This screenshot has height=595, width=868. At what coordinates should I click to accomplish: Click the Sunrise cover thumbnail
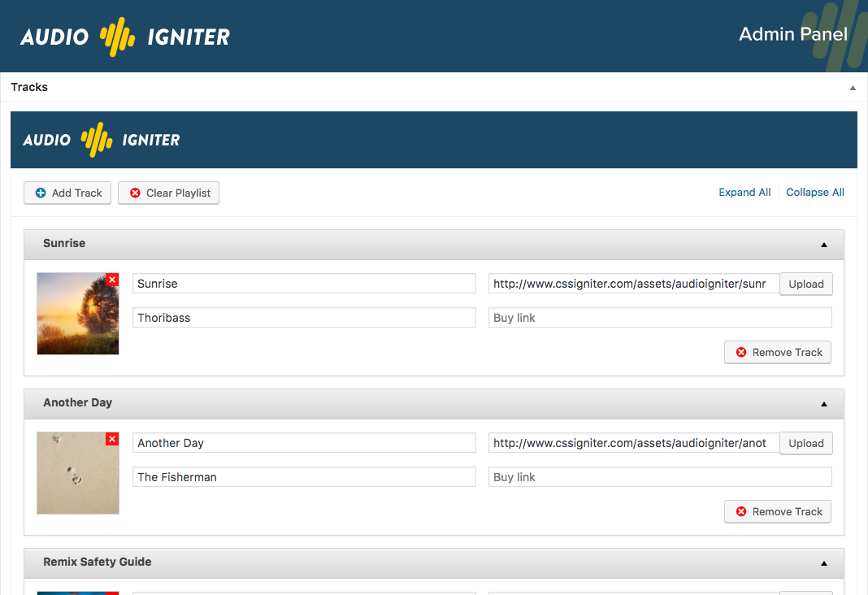click(x=78, y=313)
